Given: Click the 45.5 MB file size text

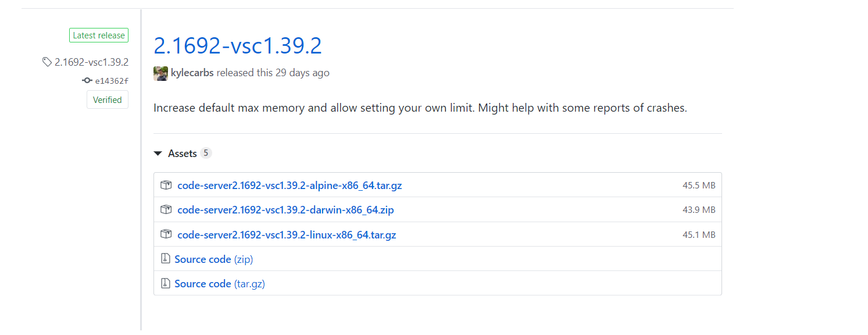Looking at the screenshot, I should 699,186.
